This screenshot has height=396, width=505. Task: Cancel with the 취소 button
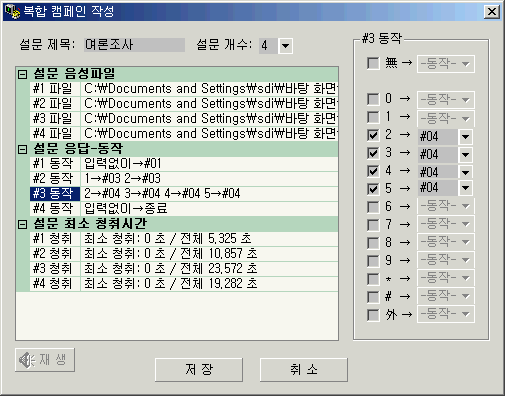coord(304,370)
